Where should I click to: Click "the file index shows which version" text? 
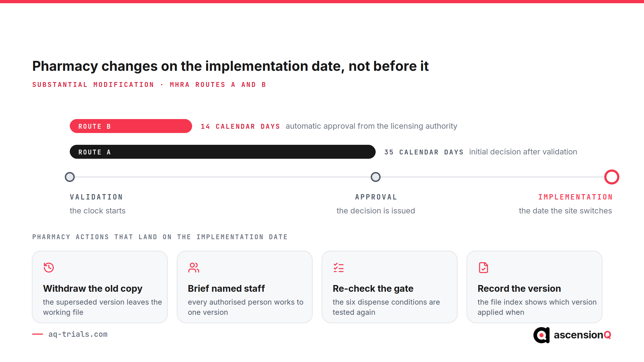pyautogui.click(x=537, y=302)
